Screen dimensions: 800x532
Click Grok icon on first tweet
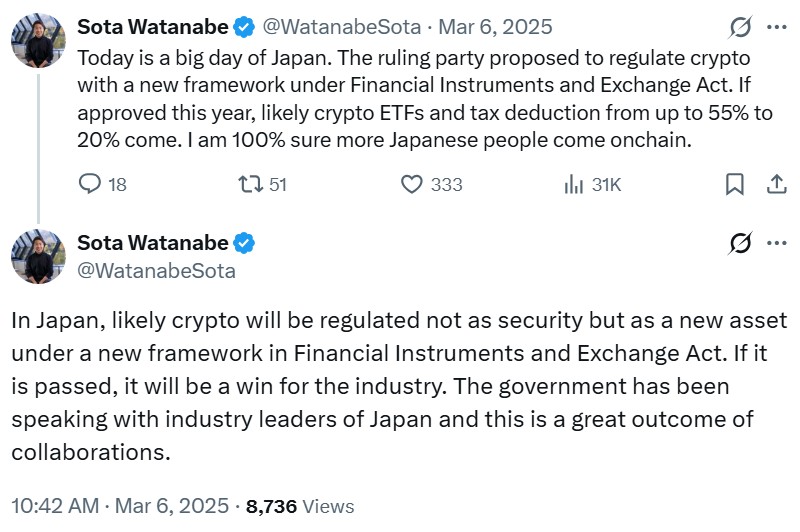(x=741, y=27)
